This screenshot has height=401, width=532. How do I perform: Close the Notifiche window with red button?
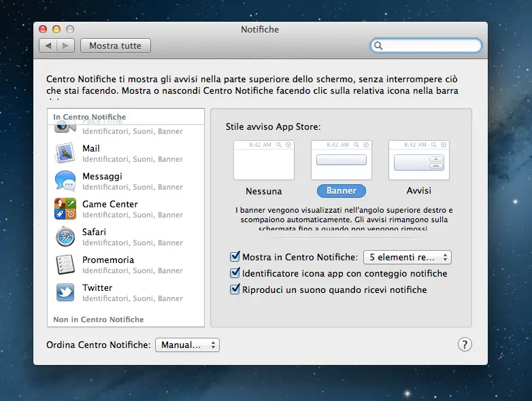tap(43, 29)
